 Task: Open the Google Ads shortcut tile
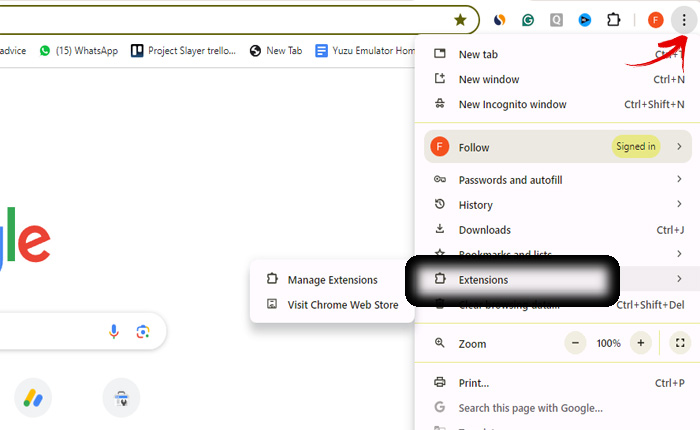pyautogui.click(x=33, y=397)
